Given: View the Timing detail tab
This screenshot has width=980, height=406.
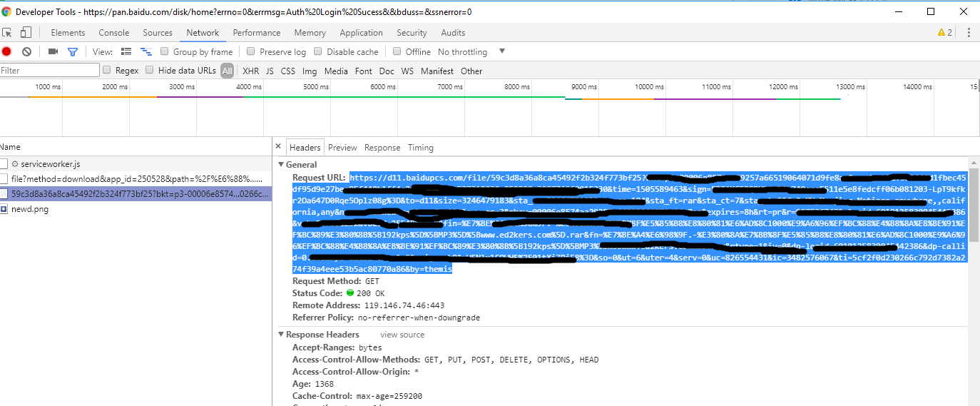Looking at the screenshot, I should click(x=421, y=148).
